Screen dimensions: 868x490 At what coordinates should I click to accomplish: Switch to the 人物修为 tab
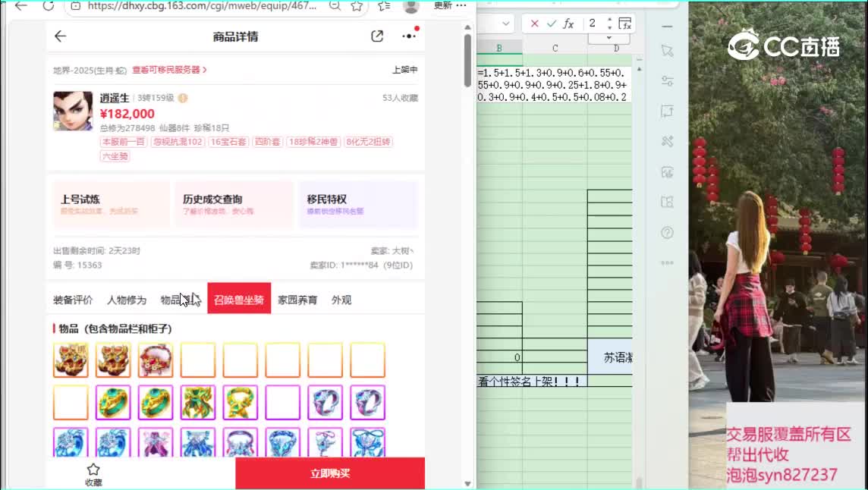[127, 300]
